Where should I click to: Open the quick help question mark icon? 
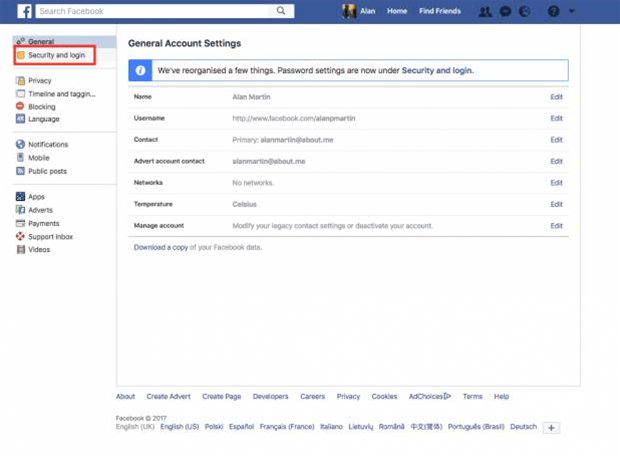pyautogui.click(x=554, y=11)
